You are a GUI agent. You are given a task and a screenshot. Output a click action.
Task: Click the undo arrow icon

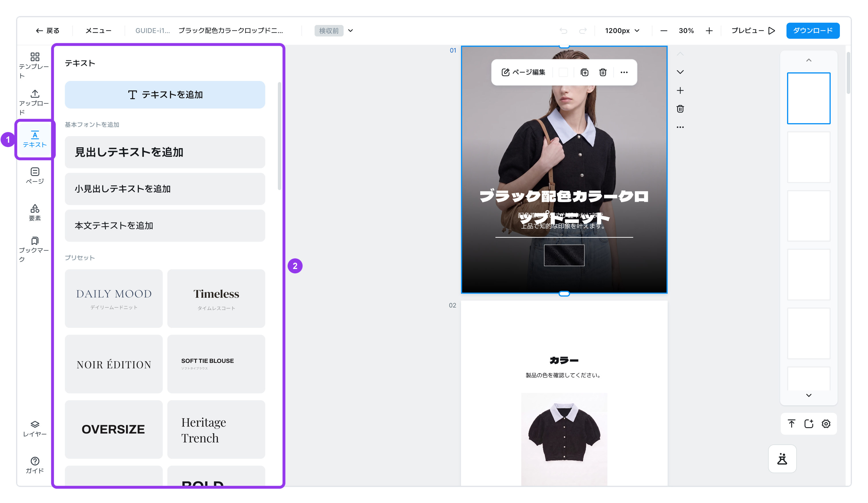tap(563, 31)
